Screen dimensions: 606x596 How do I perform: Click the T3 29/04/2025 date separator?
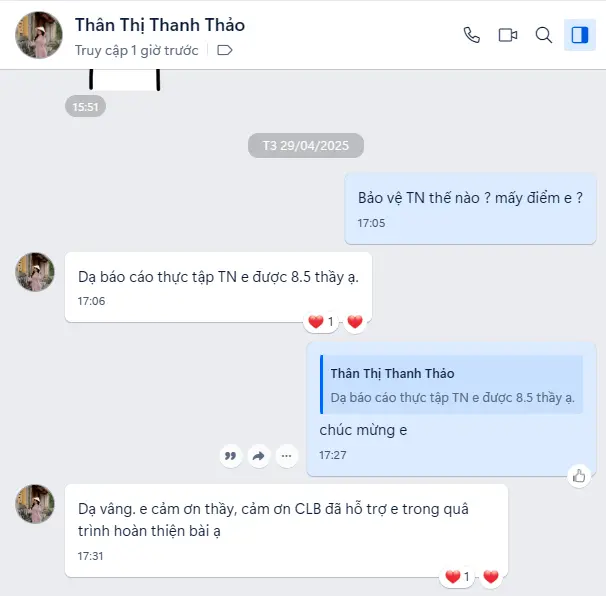click(x=306, y=146)
